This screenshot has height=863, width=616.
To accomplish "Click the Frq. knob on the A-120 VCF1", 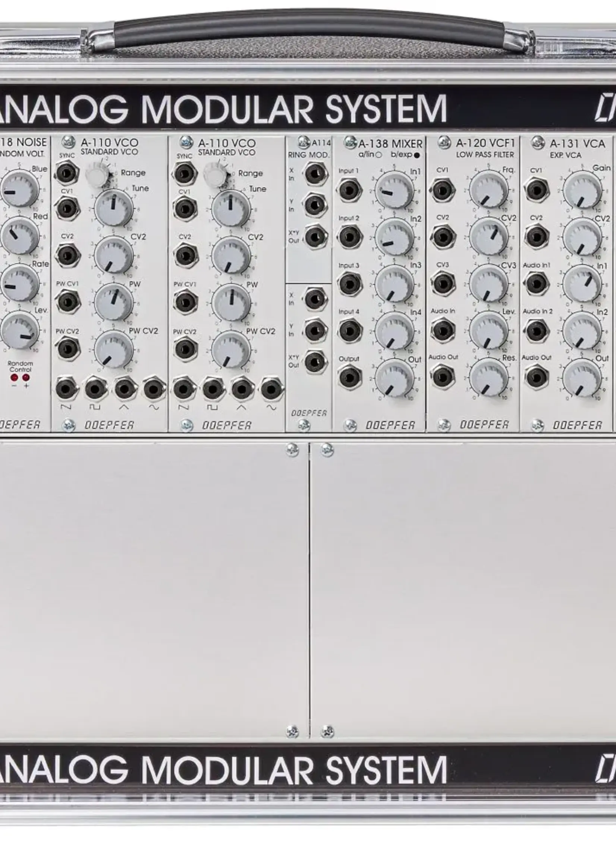I will click(x=489, y=189).
